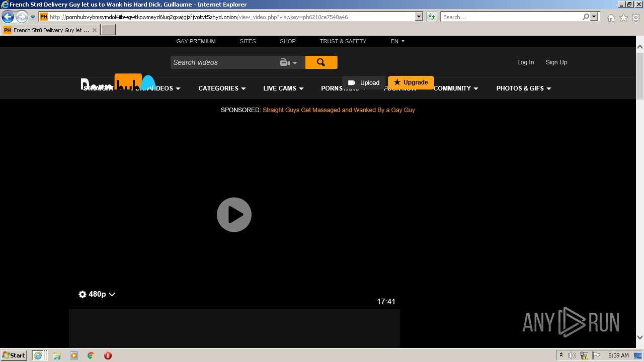The height and width of the screenshot is (362, 644).
Task: Click the Search videos input field
Action: (224, 62)
